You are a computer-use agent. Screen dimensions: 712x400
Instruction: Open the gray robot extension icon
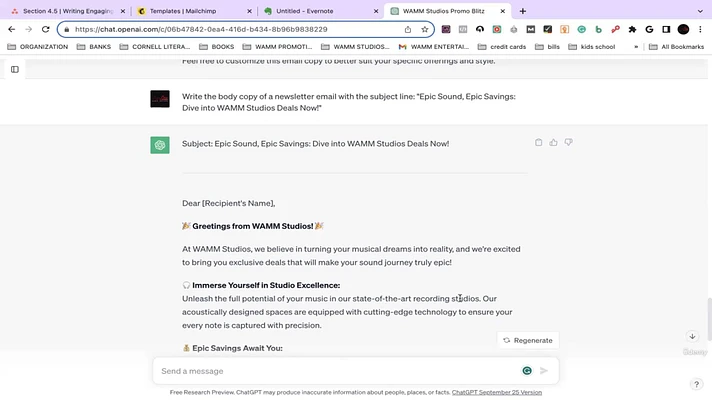click(514, 30)
